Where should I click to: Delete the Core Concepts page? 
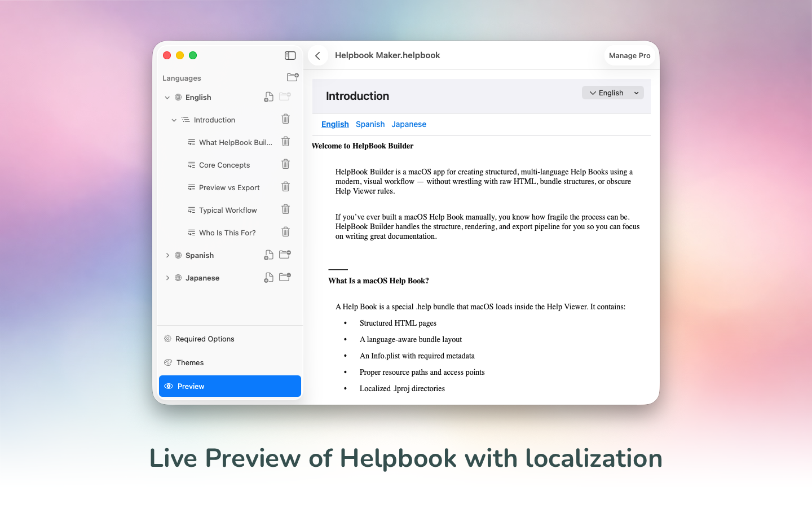[x=285, y=164]
